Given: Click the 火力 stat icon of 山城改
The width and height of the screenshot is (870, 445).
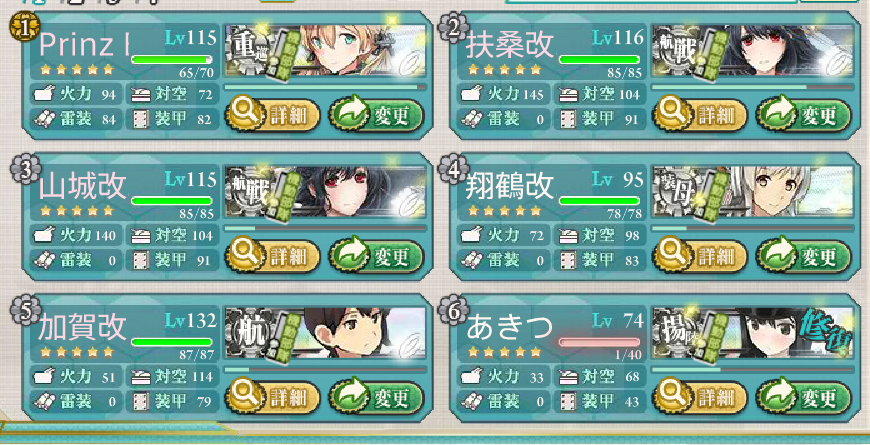Looking at the screenshot, I should pos(44,236).
